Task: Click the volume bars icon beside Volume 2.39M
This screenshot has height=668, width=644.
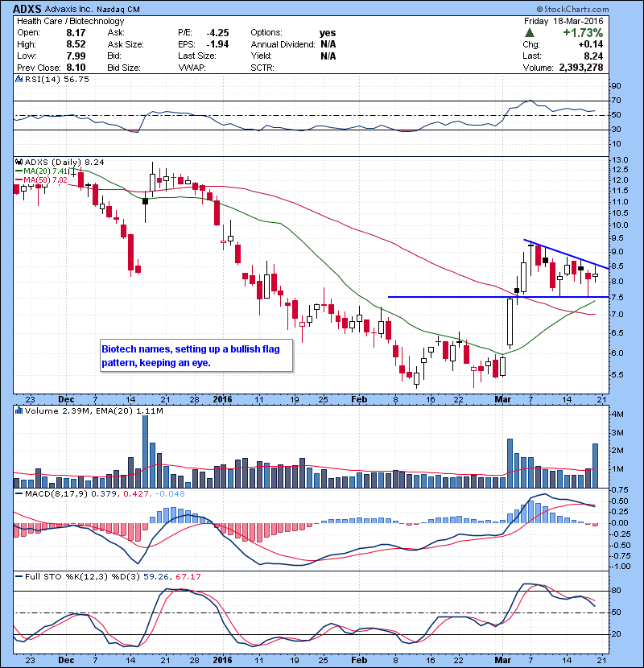Action: pos(19,410)
